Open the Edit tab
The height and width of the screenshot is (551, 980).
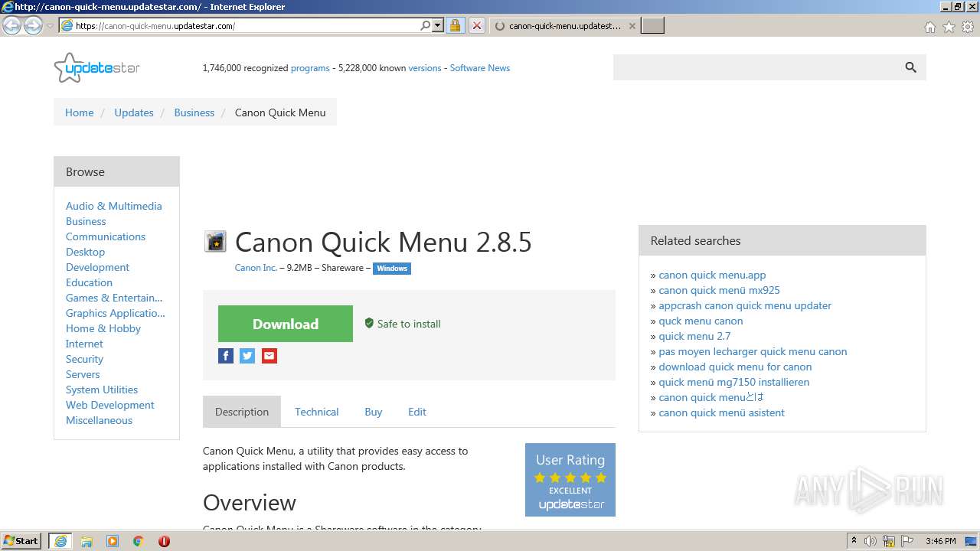(x=417, y=412)
